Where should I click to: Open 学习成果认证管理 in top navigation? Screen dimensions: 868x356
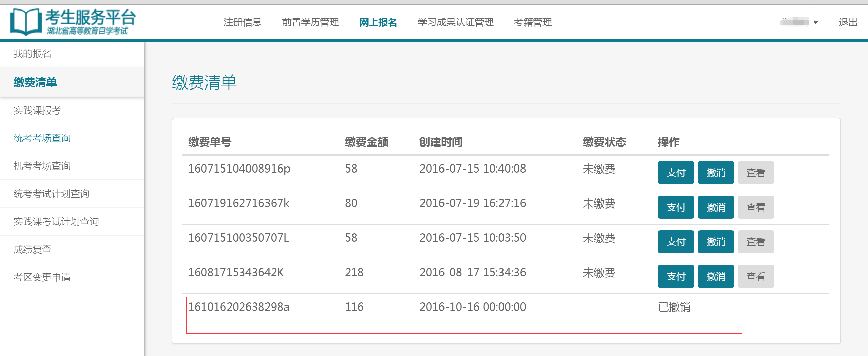pyautogui.click(x=455, y=22)
